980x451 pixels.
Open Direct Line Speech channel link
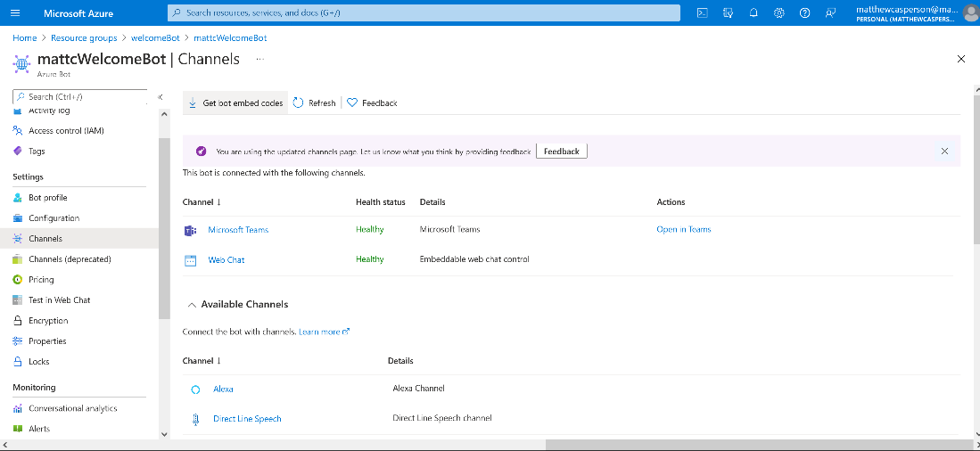click(x=247, y=419)
